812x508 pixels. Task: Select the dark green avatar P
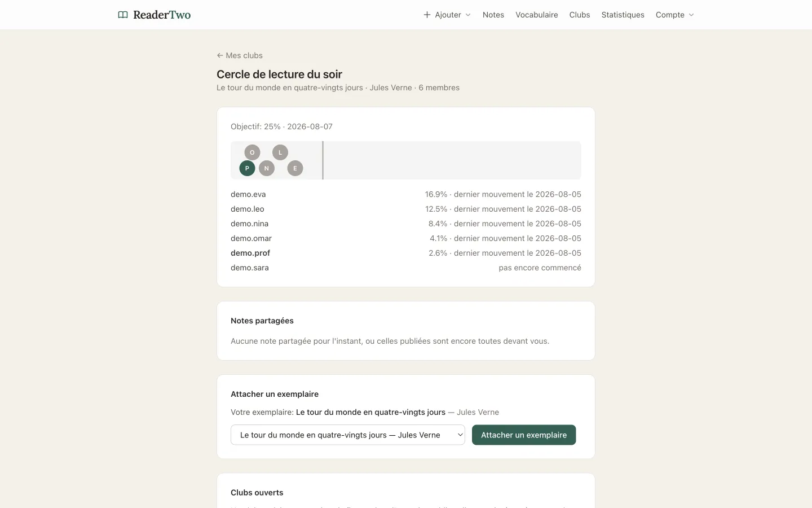pos(247,168)
